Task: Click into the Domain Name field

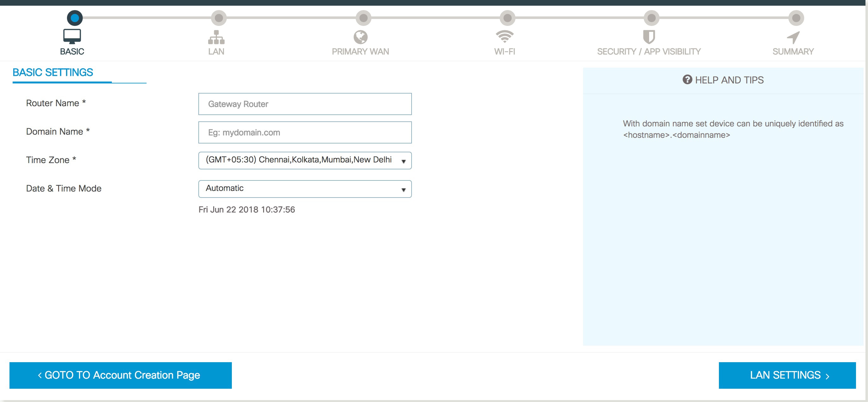Action: (304, 132)
